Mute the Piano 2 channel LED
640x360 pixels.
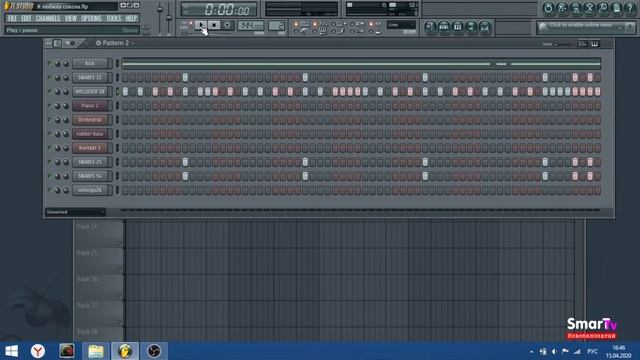[x=49, y=106]
